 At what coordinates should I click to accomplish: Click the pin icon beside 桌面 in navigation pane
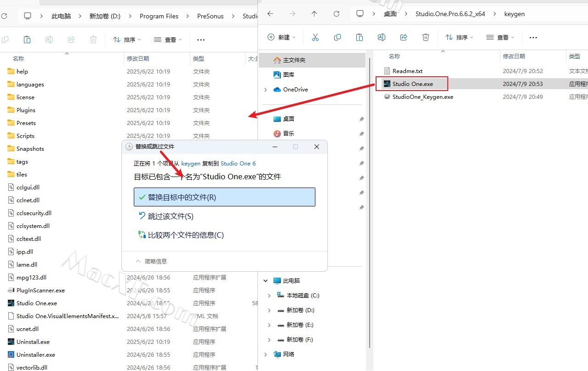[361, 119]
